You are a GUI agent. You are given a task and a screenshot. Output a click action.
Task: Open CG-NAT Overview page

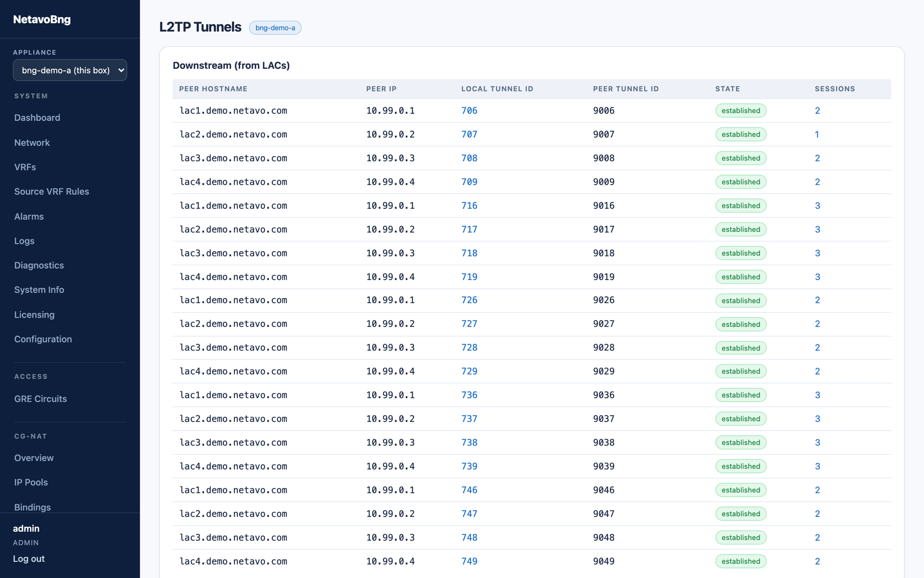pos(34,458)
